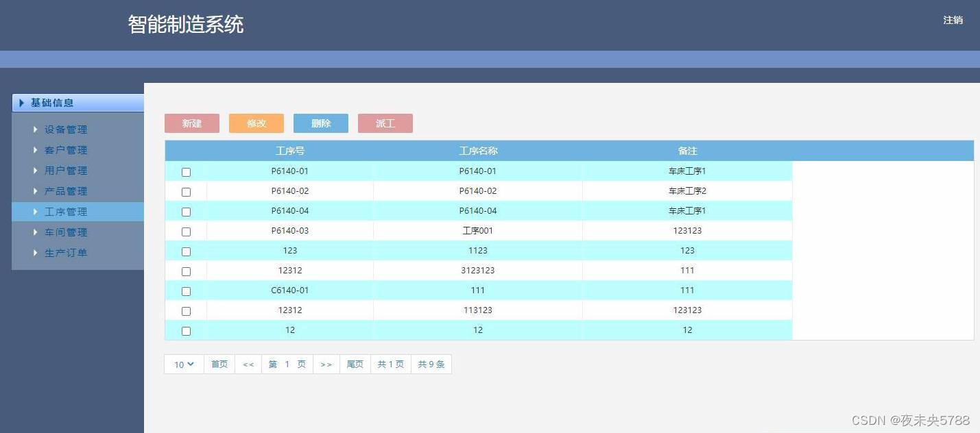Open 车间管理 in the sidebar
The height and width of the screenshot is (433, 980).
pyautogui.click(x=66, y=232)
